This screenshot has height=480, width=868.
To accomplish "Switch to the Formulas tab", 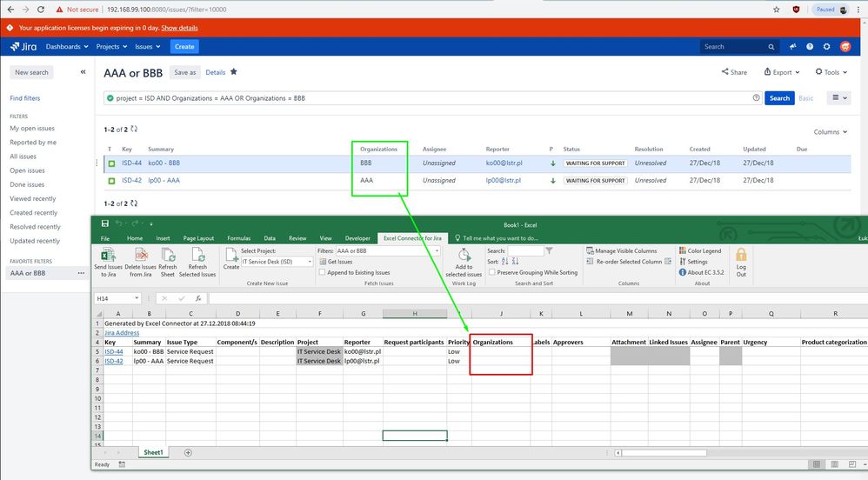I will pyautogui.click(x=238, y=238).
